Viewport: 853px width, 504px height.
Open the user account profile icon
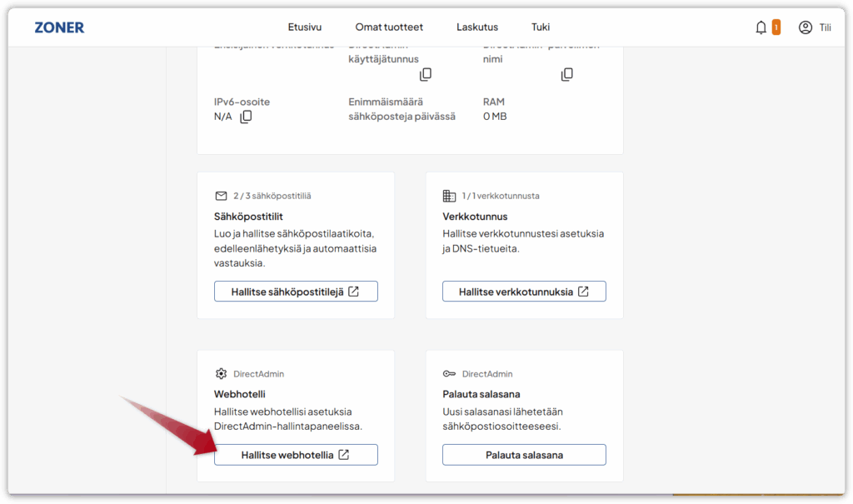pyautogui.click(x=805, y=27)
